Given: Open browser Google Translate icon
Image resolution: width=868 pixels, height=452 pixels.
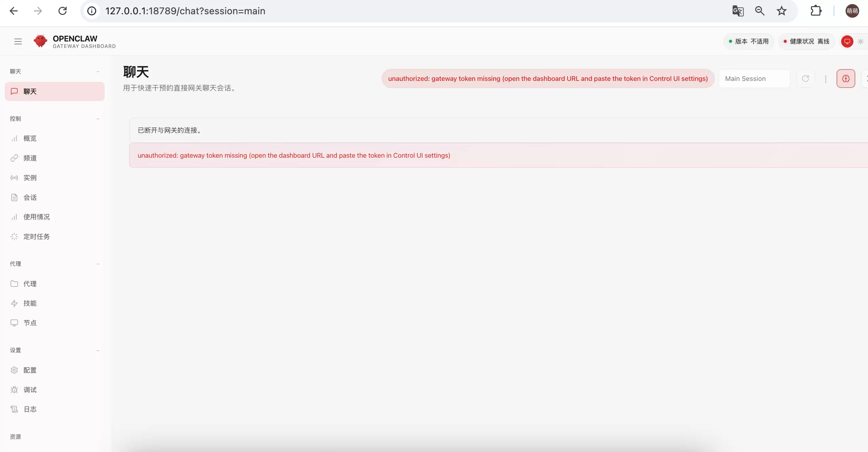Looking at the screenshot, I should [737, 11].
